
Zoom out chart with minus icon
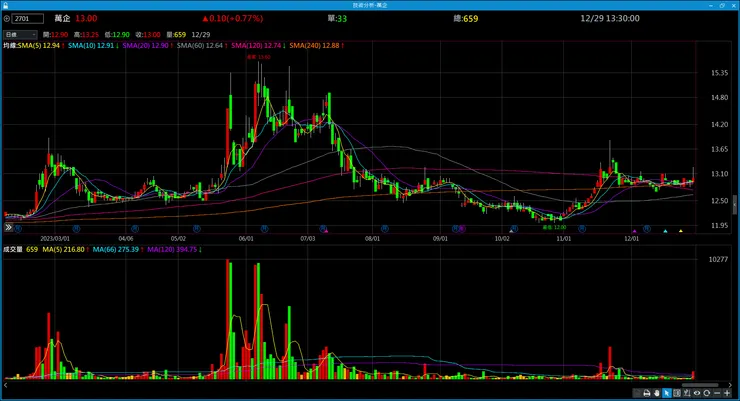click(x=717, y=393)
